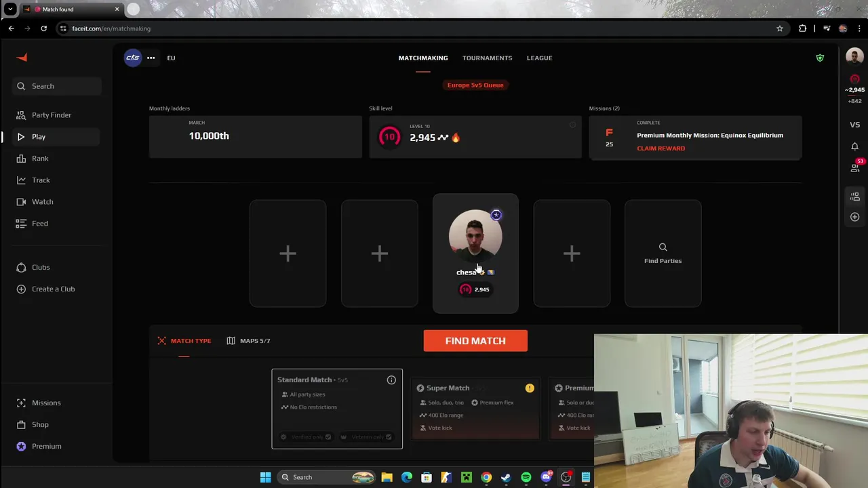Open Clubs in the left sidebar

(x=56, y=267)
